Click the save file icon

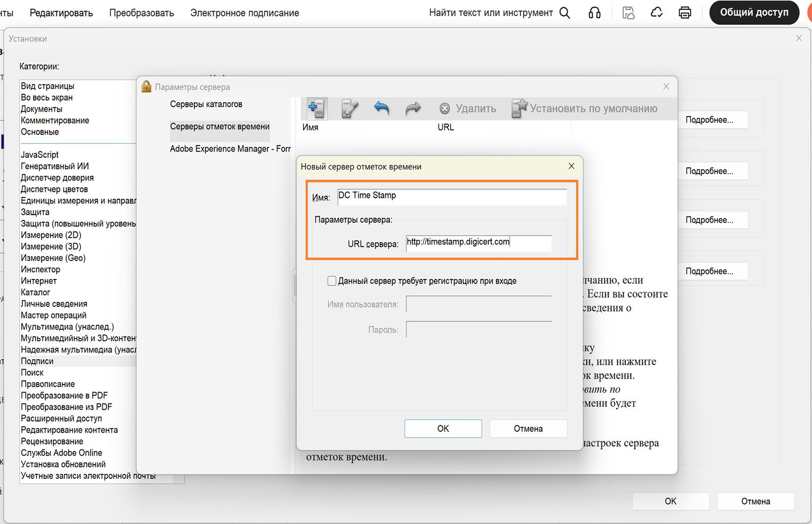tap(628, 13)
